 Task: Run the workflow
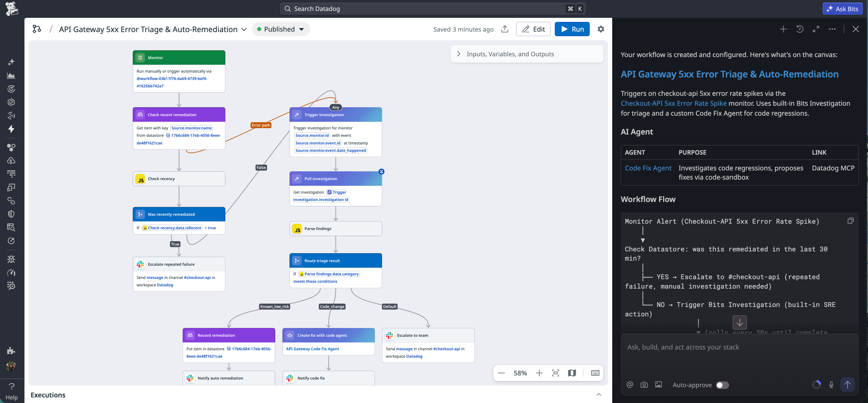point(572,29)
